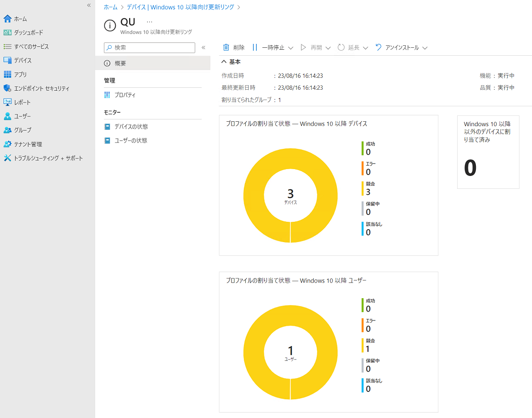Click the 削除 trash can icon
Screen dimensions: 532x418
coord(226,48)
